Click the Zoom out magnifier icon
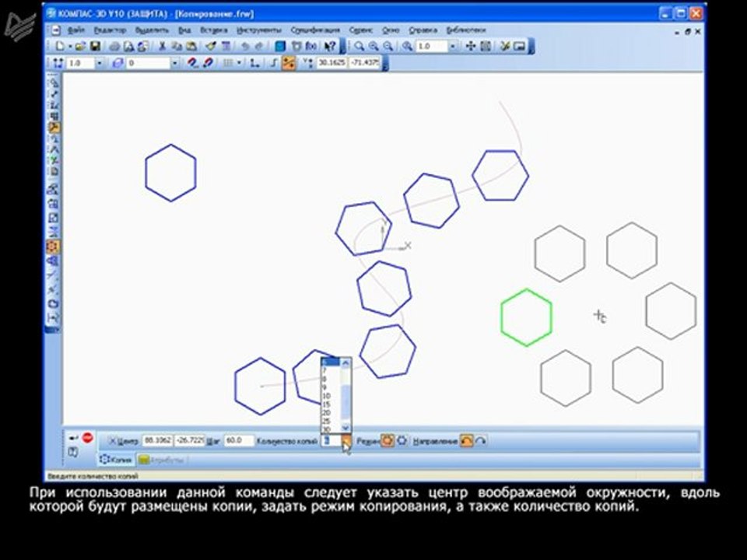The height and width of the screenshot is (560, 747). [x=389, y=46]
